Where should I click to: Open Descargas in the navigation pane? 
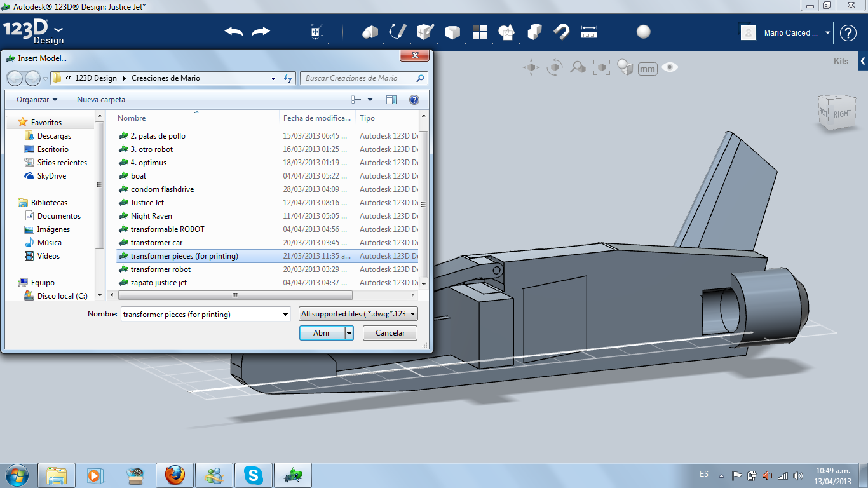(54, 136)
